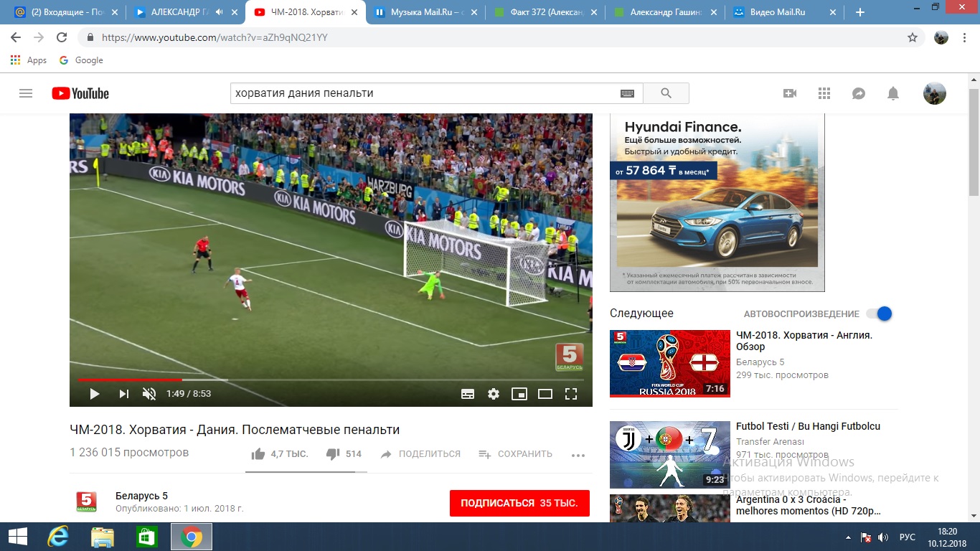Switch to АЛЕКСАНДР ГА tab
The width and height of the screenshot is (980, 551).
[x=185, y=12]
